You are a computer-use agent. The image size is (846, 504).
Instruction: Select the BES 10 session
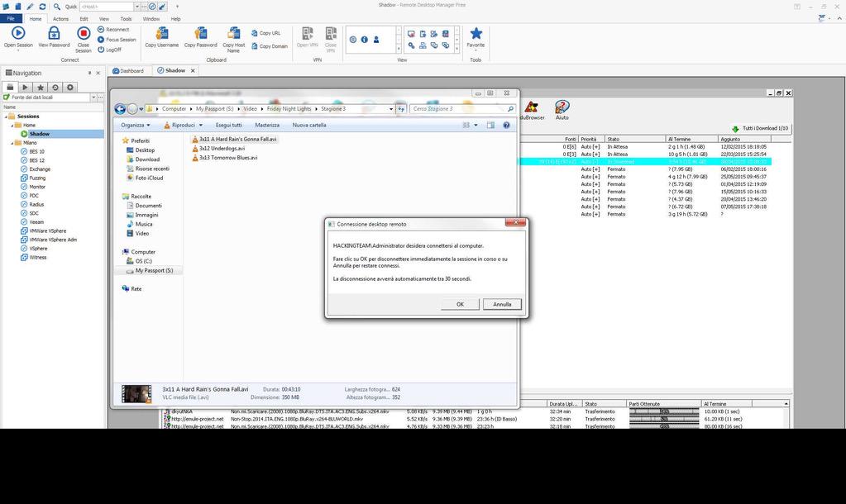point(36,151)
